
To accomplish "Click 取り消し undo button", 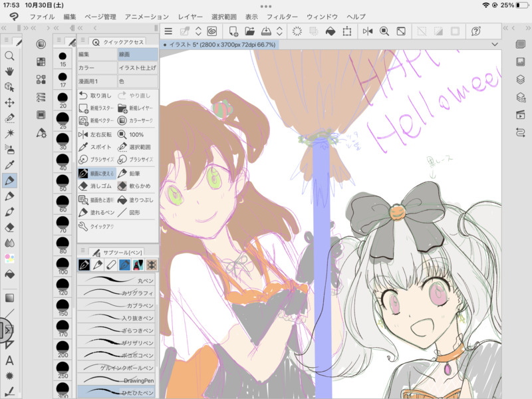I will tap(96, 96).
